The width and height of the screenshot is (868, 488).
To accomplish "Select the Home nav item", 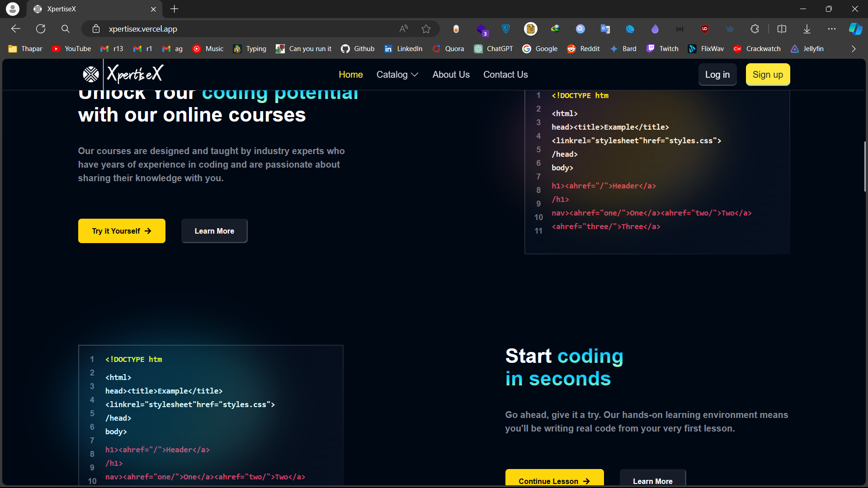I will coord(350,75).
